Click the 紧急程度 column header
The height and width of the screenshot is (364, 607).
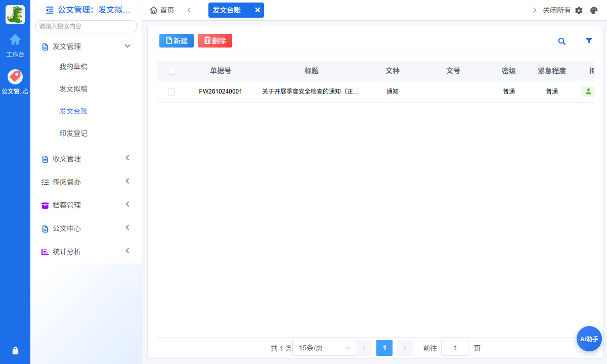point(552,71)
